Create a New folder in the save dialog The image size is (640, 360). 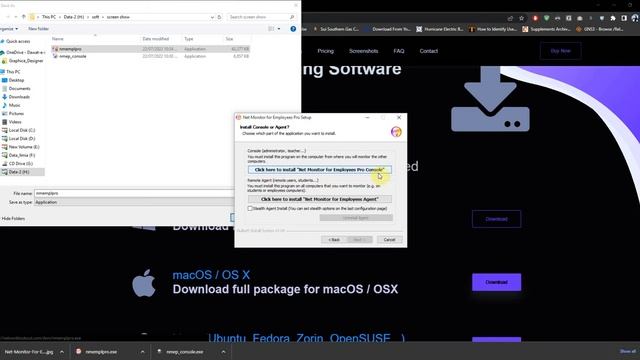click(38, 29)
